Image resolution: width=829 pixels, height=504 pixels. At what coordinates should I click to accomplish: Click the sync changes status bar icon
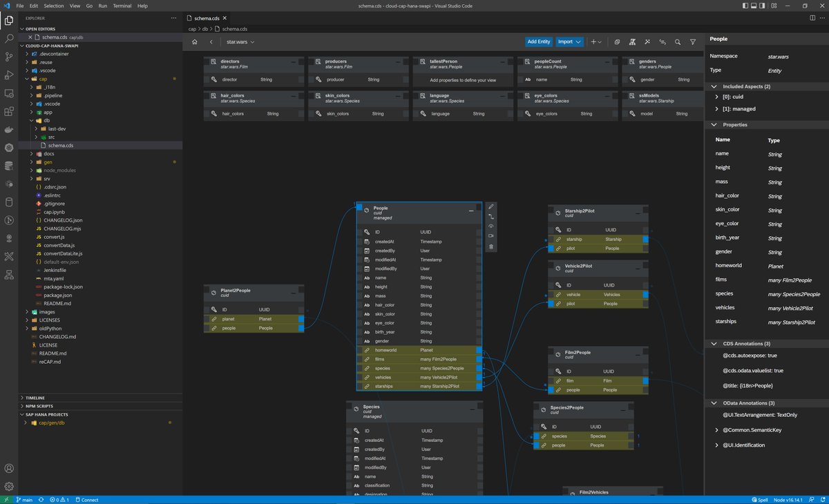point(41,500)
